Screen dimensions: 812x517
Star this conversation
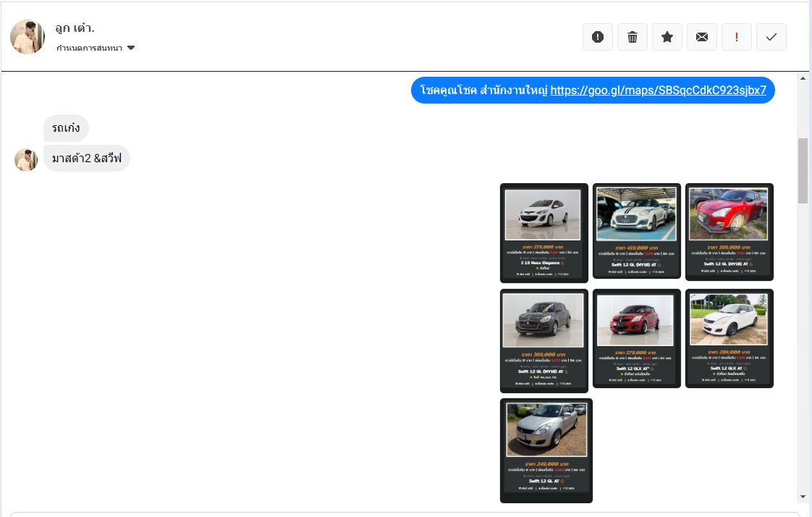667,37
